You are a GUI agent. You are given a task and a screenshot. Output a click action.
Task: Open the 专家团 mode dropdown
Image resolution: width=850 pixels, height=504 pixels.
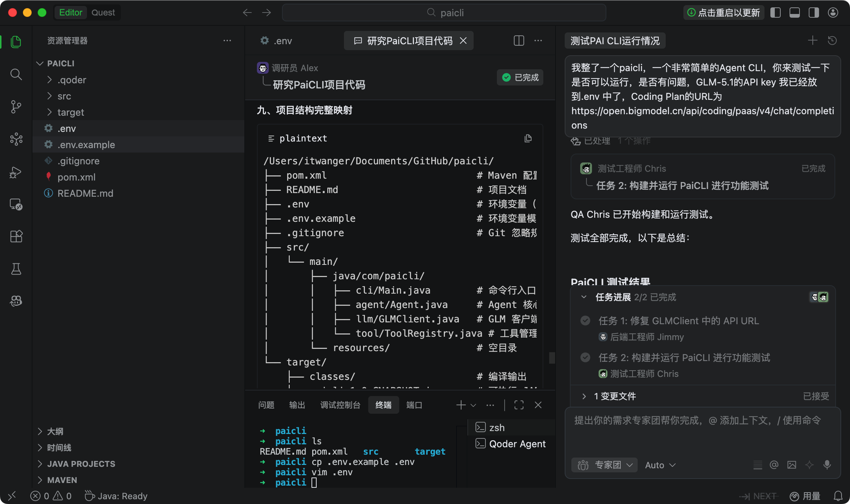click(605, 465)
